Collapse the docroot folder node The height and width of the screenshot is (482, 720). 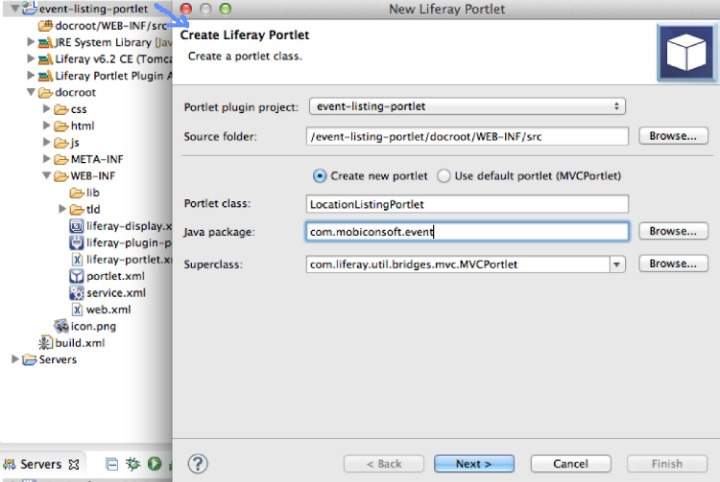coord(31,92)
